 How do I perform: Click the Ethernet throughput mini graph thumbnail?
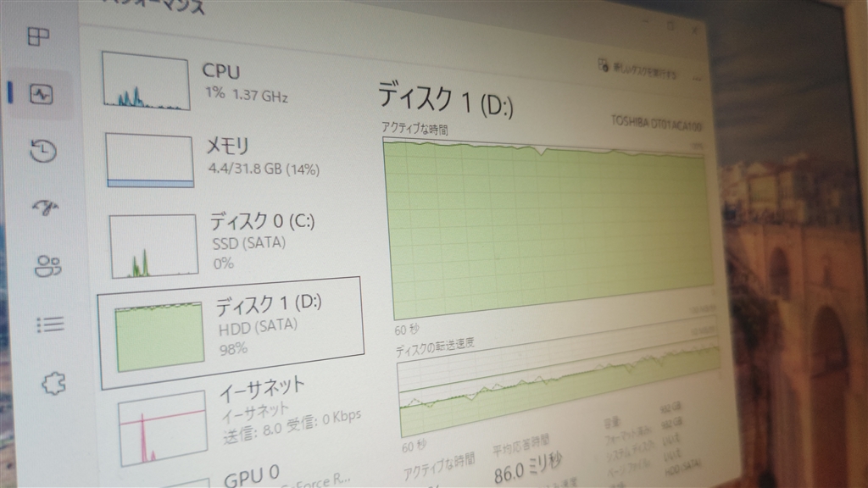(163, 428)
